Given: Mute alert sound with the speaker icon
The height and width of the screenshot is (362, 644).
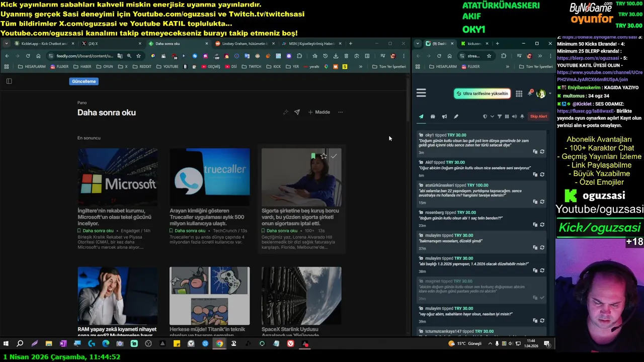Looking at the screenshot, I should [x=514, y=117].
